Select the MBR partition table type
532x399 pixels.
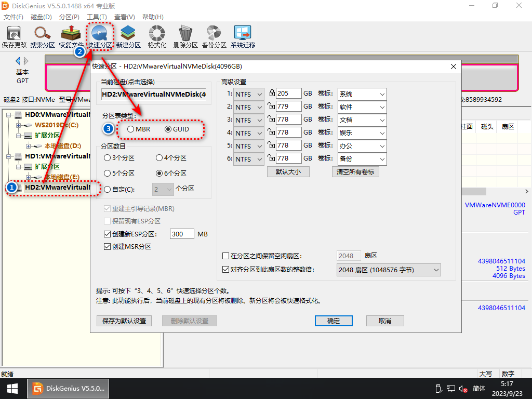131,129
